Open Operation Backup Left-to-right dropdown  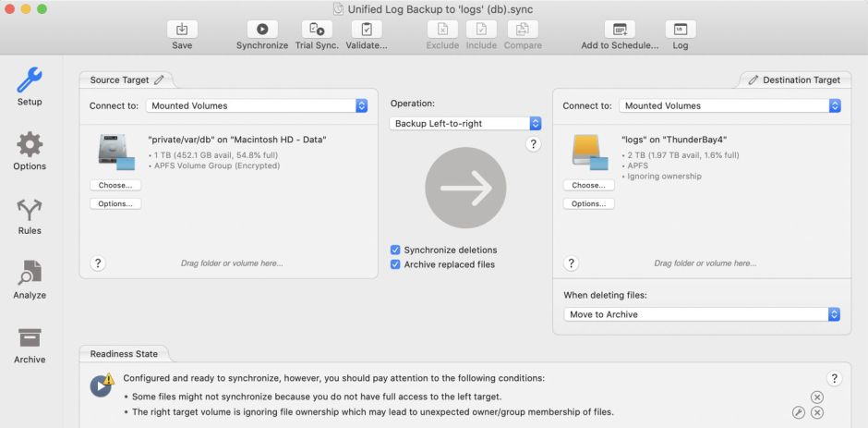pos(465,124)
